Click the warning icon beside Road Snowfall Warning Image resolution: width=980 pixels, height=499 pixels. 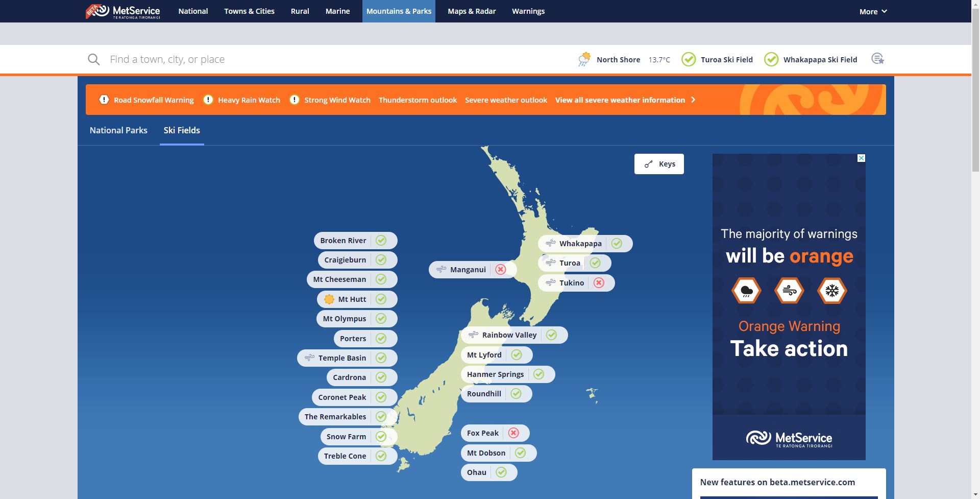(105, 100)
